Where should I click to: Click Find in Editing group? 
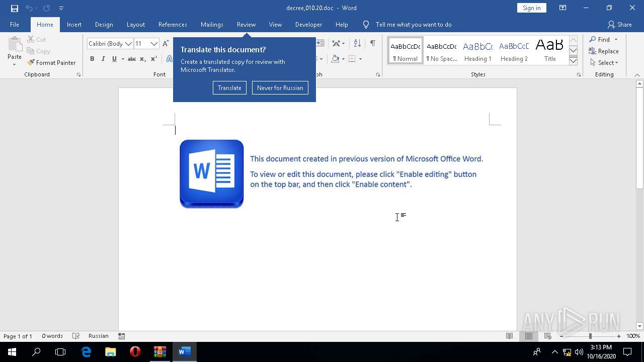pyautogui.click(x=600, y=39)
